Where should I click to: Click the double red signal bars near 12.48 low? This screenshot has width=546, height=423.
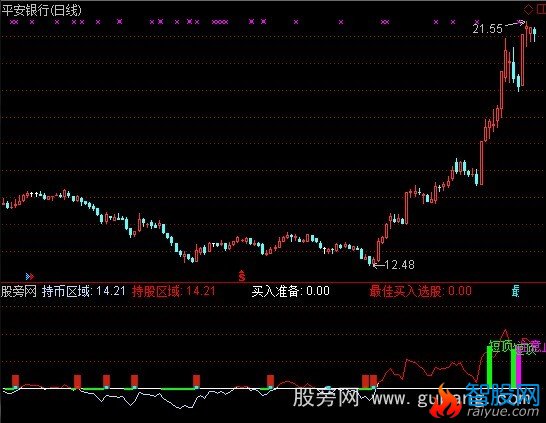pyautogui.click(x=369, y=381)
